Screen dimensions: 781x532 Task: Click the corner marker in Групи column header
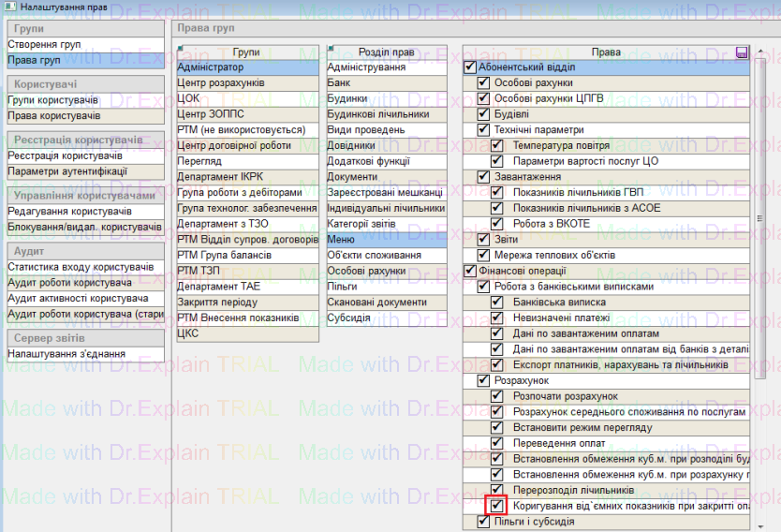[x=180, y=48]
